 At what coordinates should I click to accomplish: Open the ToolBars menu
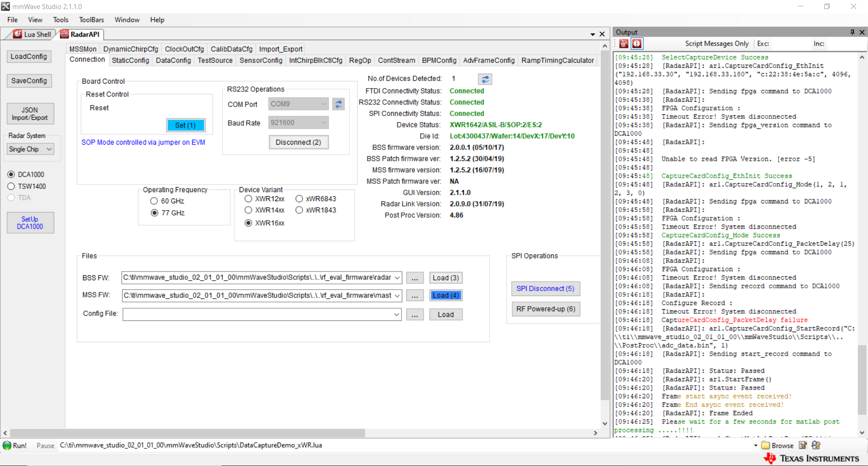91,20
